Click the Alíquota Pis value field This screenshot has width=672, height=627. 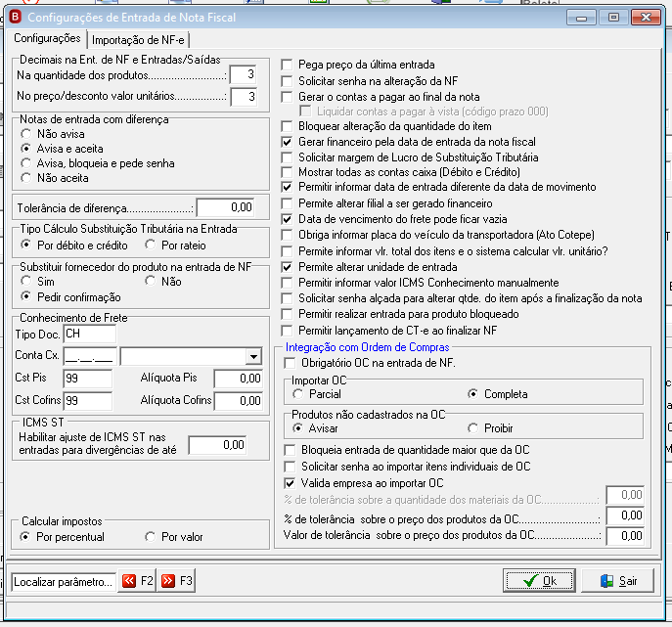click(239, 379)
